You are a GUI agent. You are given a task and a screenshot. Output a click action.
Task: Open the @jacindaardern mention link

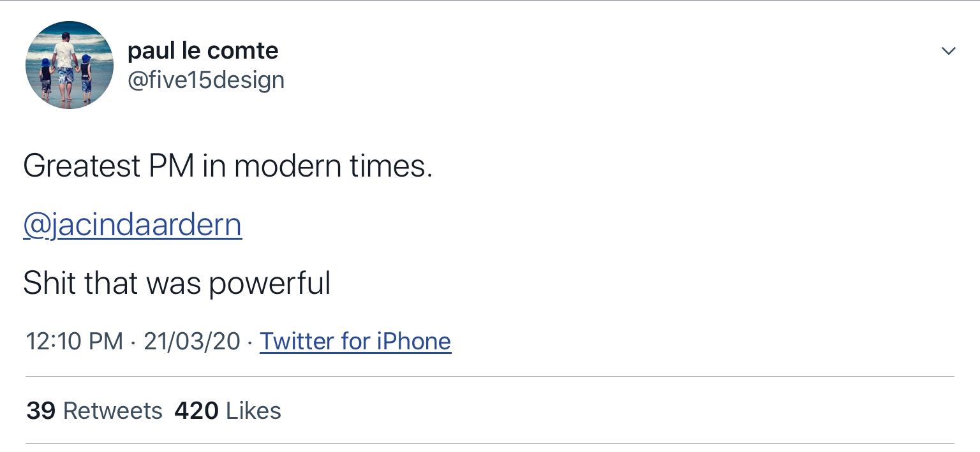132,225
